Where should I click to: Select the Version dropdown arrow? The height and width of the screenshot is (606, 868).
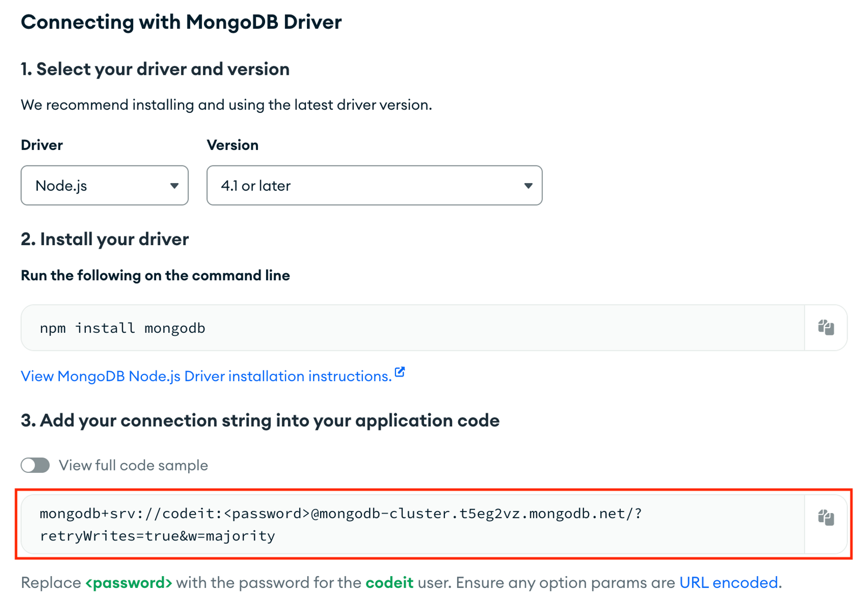pos(528,185)
